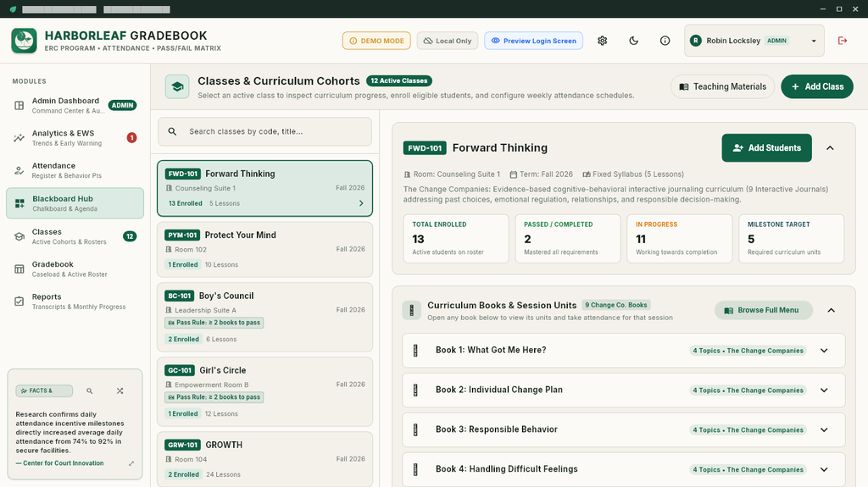Open Classes module in sidebar
This screenshot has height=487, width=868.
click(75, 236)
